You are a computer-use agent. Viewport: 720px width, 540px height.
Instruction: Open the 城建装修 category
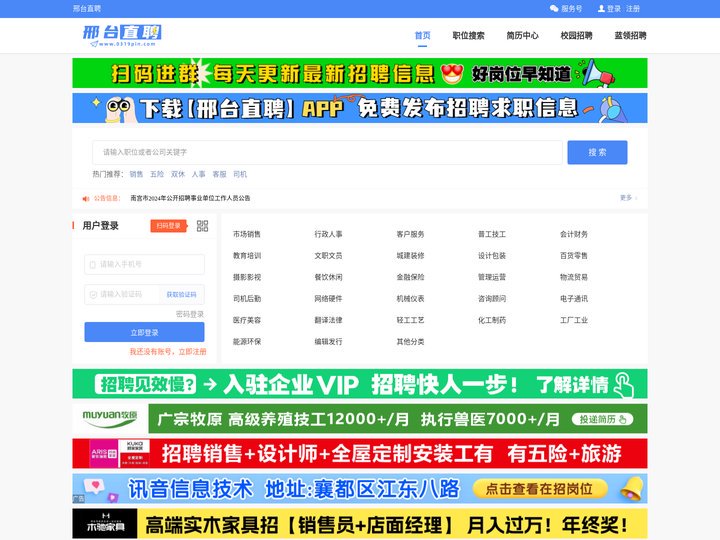[x=411, y=256]
